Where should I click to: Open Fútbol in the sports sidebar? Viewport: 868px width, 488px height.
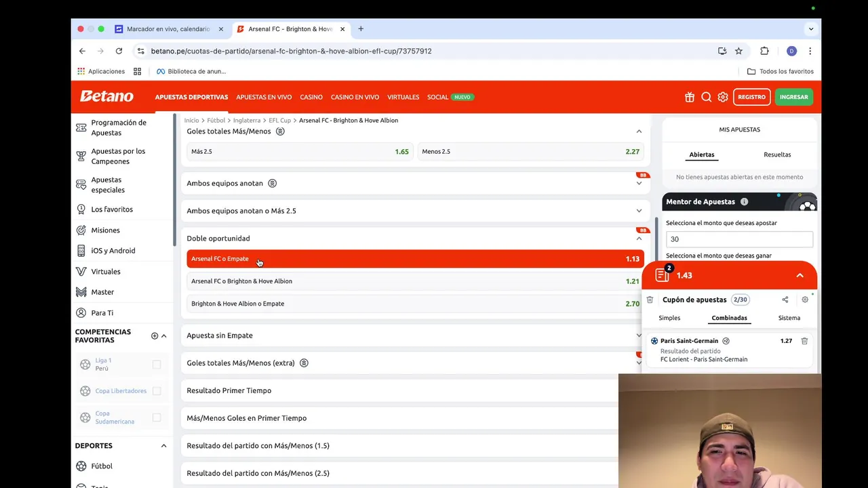pyautogui.click(x=102, y=466)
